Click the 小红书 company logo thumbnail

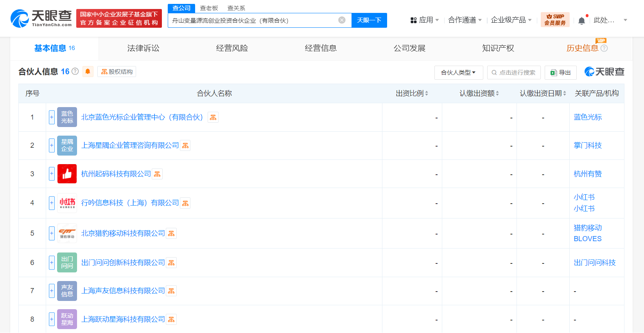(x=67, y=203)
